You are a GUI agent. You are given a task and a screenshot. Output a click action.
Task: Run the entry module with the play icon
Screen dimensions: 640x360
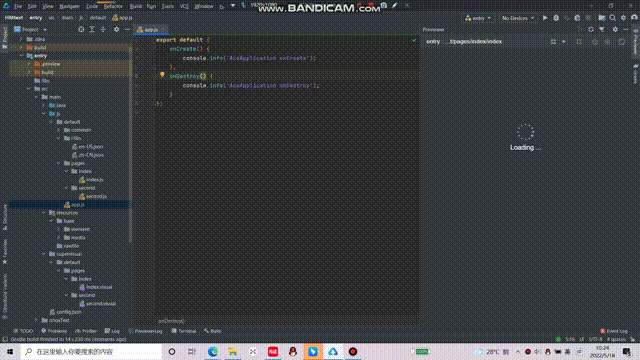point(545,18)
